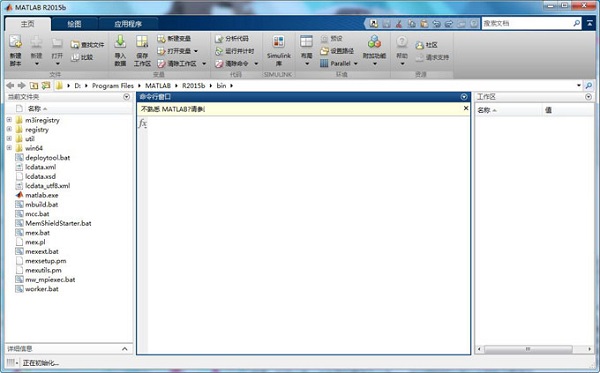Open the Simulink Library icon
Image resolution: width=600 pixels, height=373 pixels.
click(x=279, y=42)
